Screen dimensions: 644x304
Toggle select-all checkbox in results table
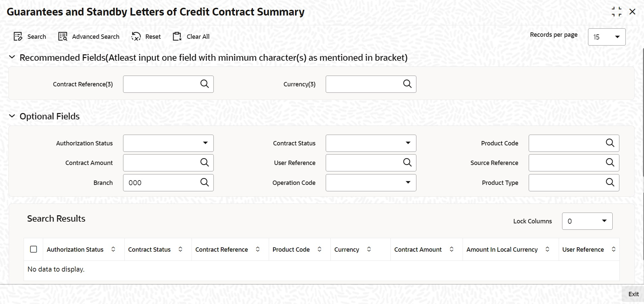33,249
